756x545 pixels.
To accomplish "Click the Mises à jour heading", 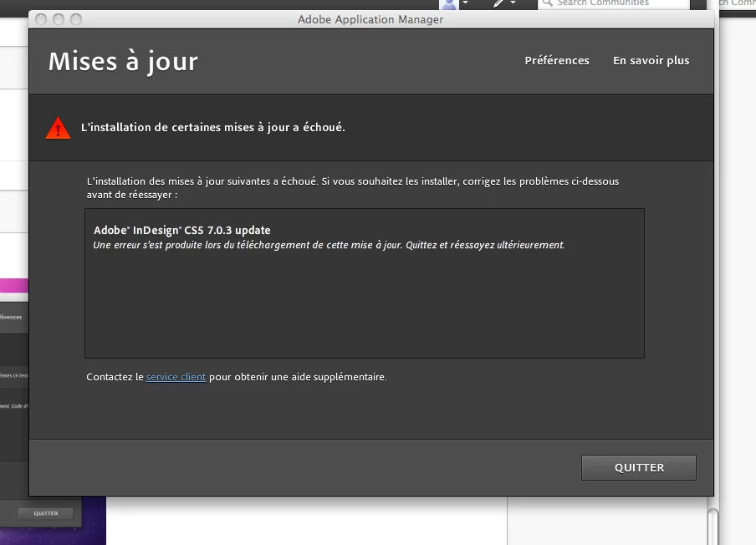I will [123, 62].
